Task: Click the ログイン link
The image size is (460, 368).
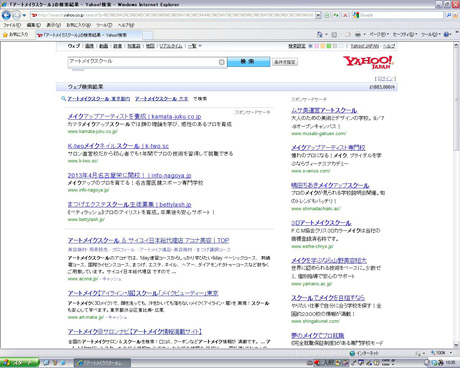Action: [385, 79]
